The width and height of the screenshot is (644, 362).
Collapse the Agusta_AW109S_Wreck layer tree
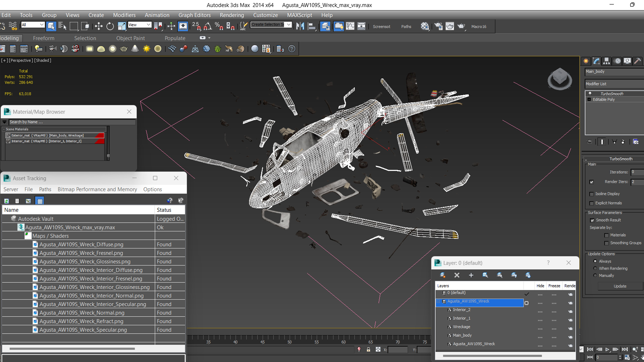pyautogui.click(x=438, y=301)
